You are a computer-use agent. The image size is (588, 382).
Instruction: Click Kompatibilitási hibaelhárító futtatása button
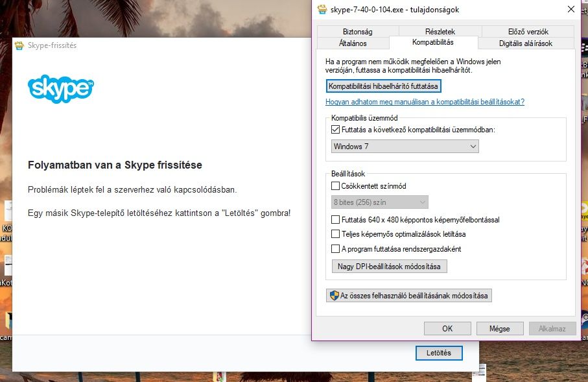(x=383, y=86)
